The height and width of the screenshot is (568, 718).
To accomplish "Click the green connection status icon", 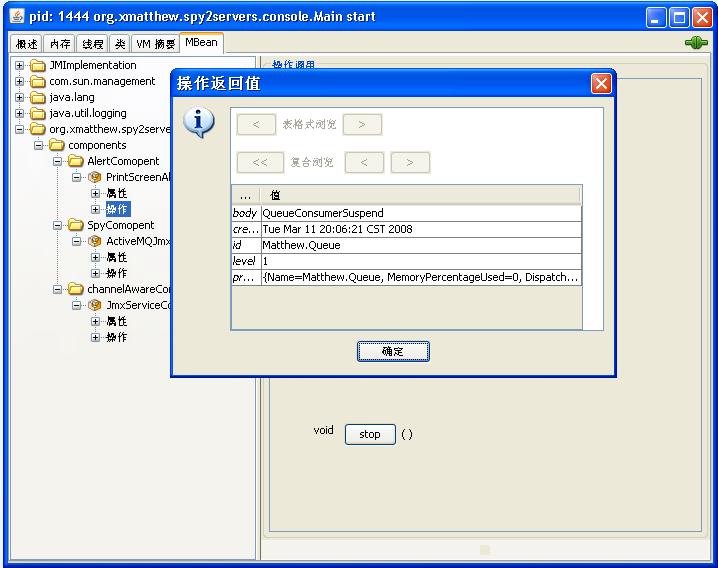I will tap(696, 43).
